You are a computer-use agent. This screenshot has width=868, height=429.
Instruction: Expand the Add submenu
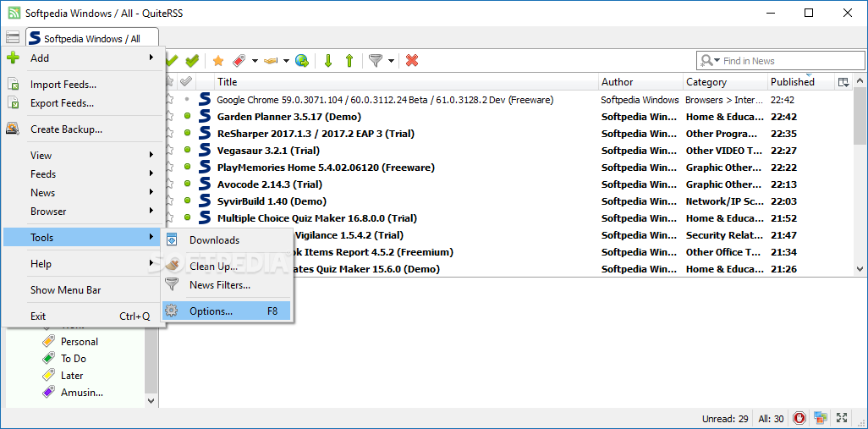tap(83, 58)
